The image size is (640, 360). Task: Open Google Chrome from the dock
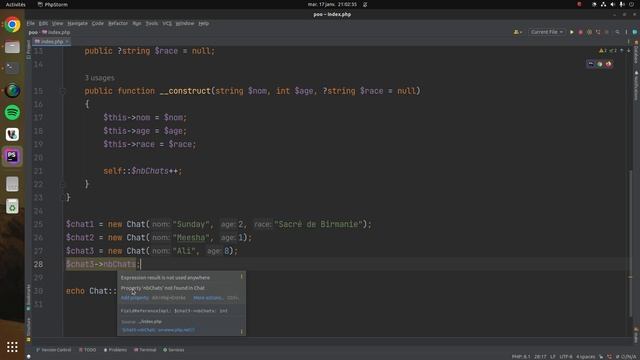click(12, 24)
